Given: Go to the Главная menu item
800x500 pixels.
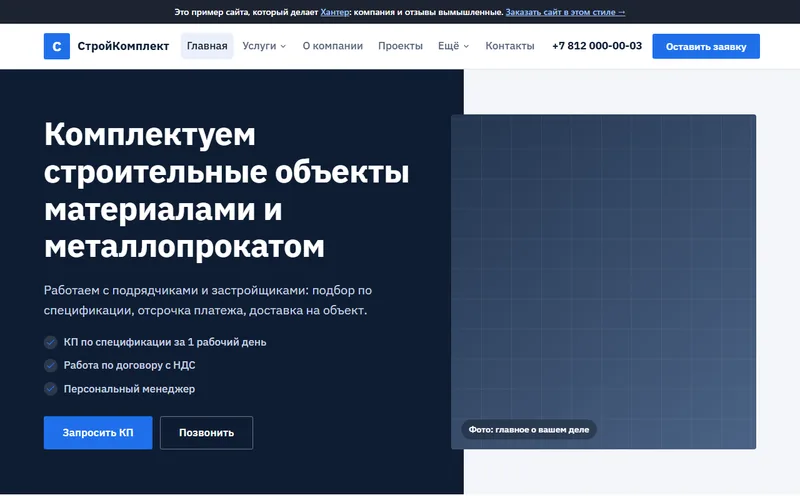Looking at the screenshot, I should pos(207,46).
